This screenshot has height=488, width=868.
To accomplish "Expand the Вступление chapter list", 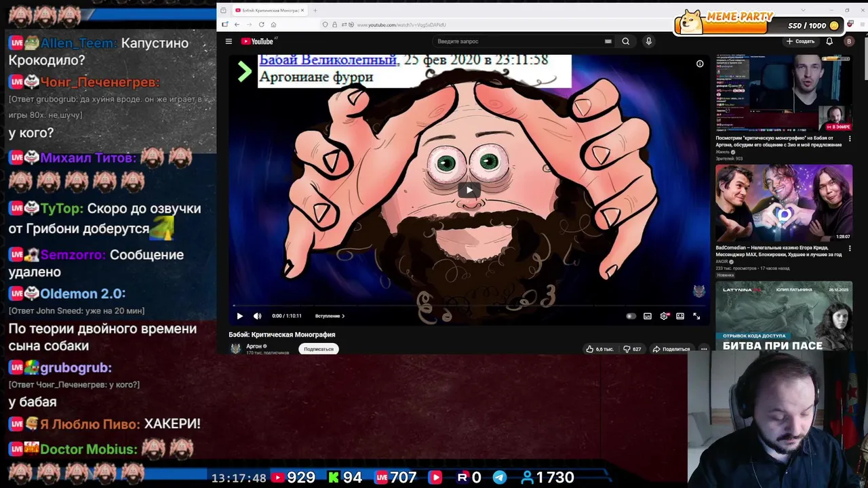I will coord(330,316).
